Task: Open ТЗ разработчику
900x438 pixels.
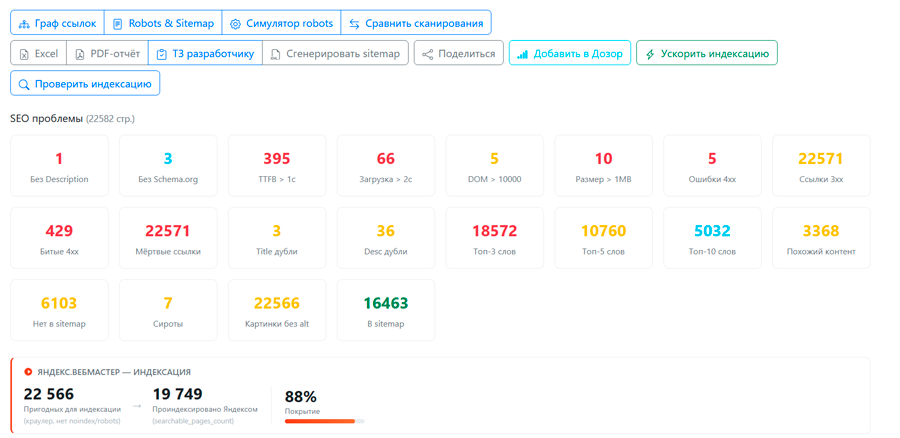Action: [x=205, y=54]
